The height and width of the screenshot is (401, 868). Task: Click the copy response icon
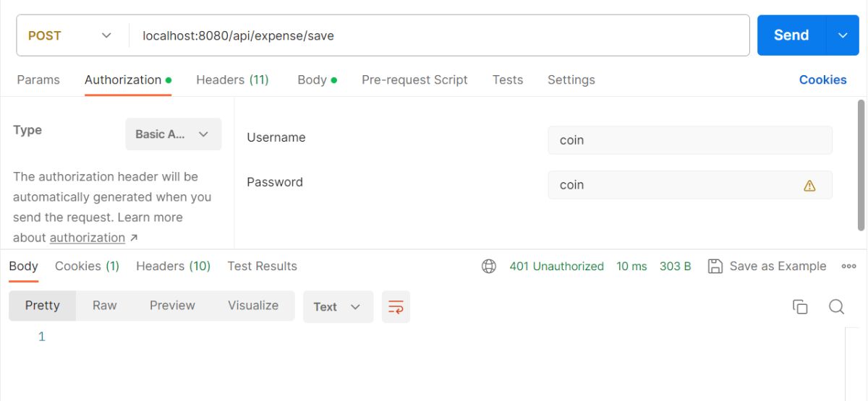point(799,306)
